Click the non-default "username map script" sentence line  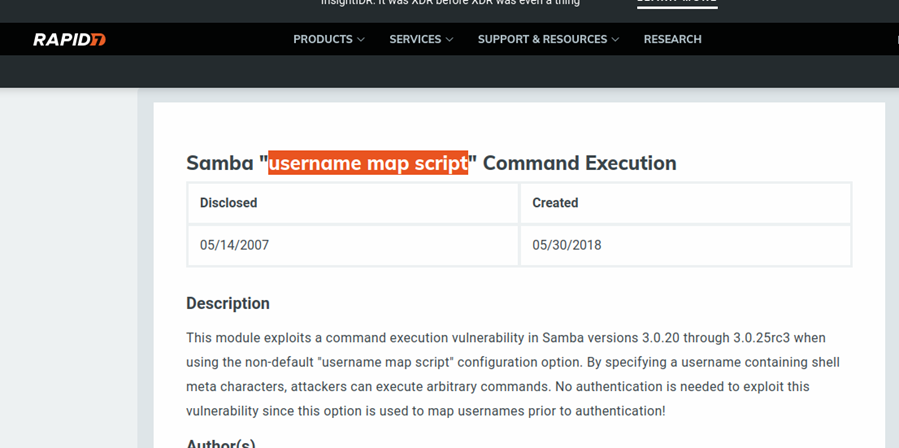tap(513, 363)
